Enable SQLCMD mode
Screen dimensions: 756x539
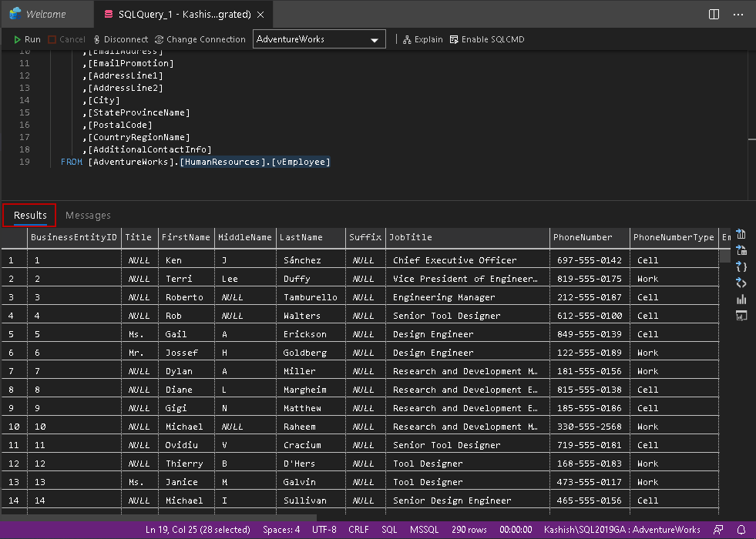click(x=487, y=39)
